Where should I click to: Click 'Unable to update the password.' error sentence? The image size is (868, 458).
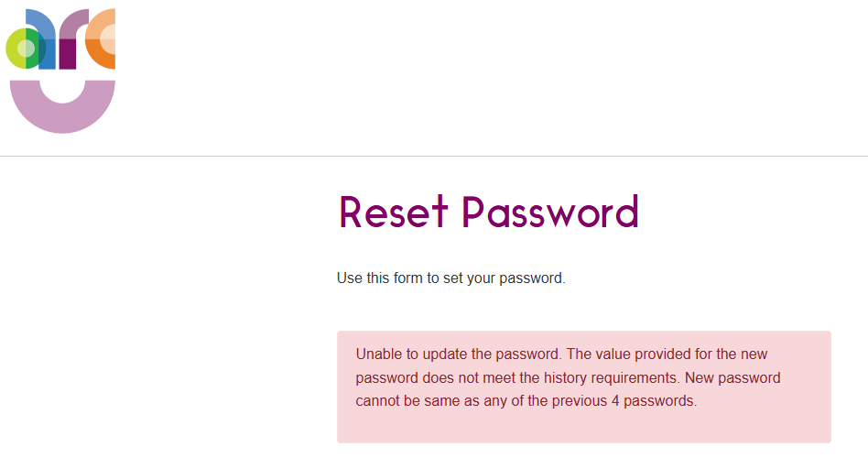pyautogui.click(x=458, y=354)
